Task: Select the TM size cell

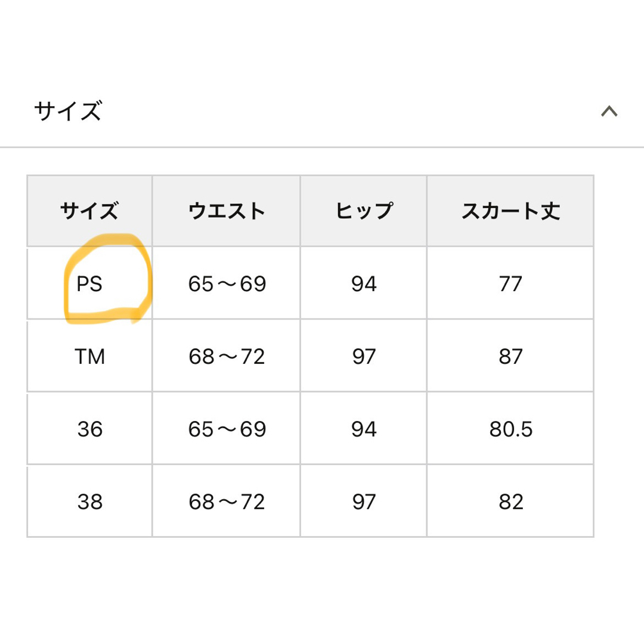Action: (x=89, y=356)
